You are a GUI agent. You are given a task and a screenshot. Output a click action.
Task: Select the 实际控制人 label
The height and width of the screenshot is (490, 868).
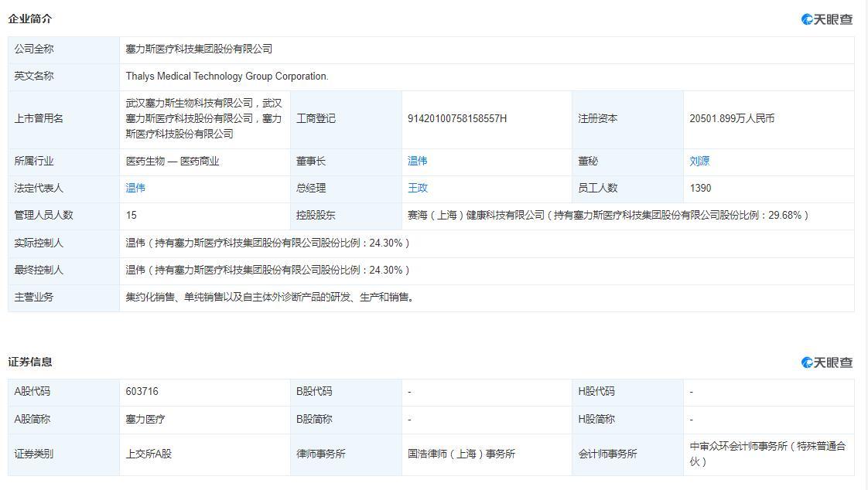coord(39,243)
